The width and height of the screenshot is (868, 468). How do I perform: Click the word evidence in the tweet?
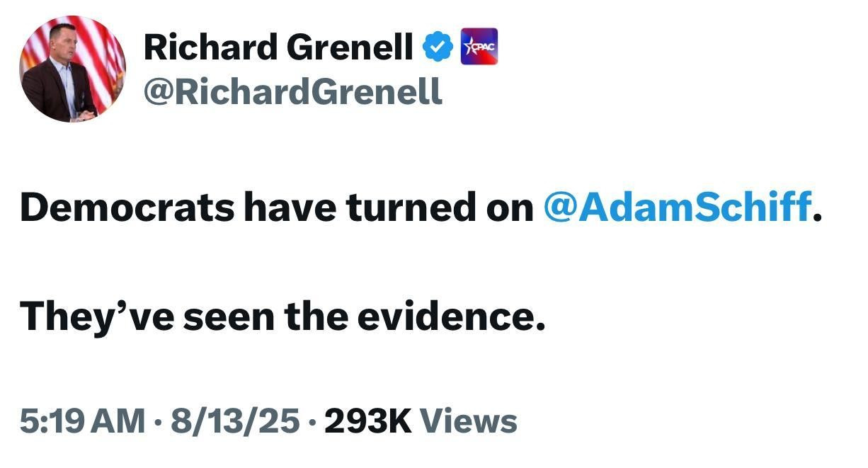point(450,316)
